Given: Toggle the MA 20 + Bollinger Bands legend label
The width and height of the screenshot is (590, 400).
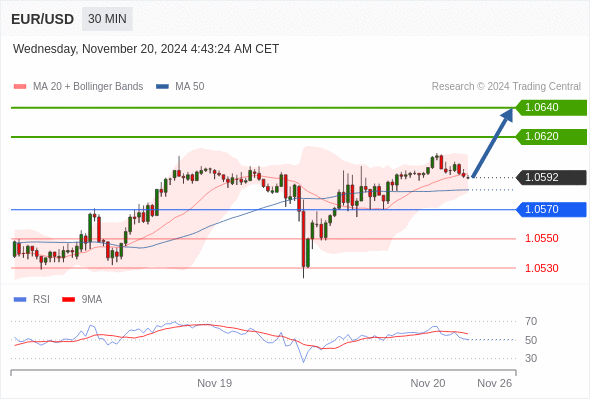Looking at the screenshot, I should click(x=88, y=87).
